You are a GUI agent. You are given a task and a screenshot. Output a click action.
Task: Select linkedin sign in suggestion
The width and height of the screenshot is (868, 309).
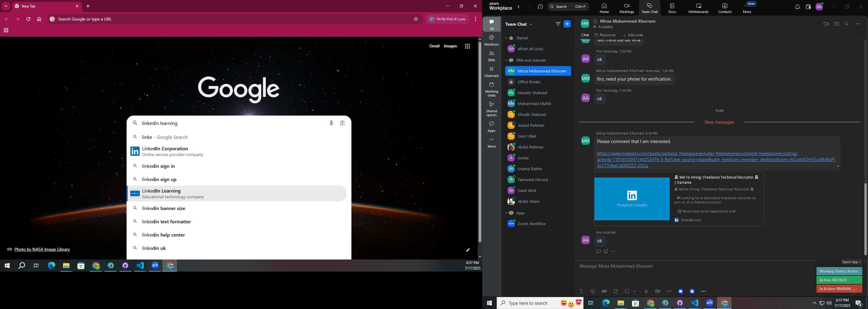(237, 166)
